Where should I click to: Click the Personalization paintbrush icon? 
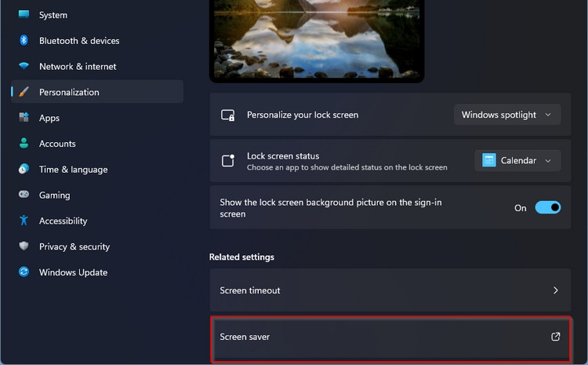[x=24, y=92]
